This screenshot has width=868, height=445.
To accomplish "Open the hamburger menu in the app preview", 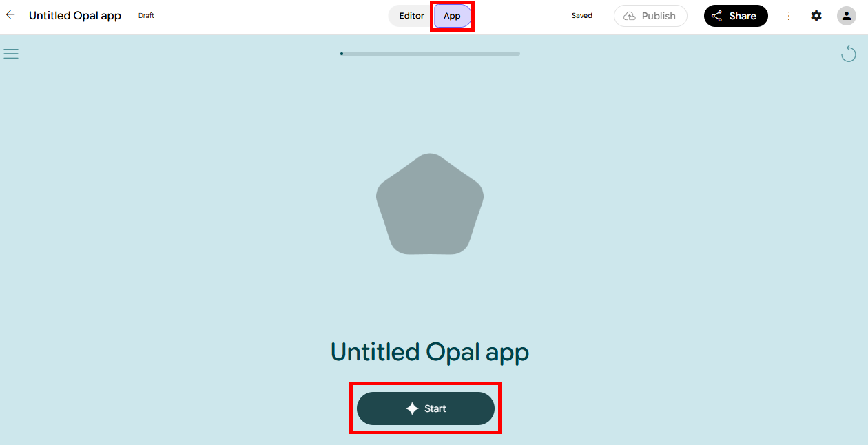I will [11, 53].
